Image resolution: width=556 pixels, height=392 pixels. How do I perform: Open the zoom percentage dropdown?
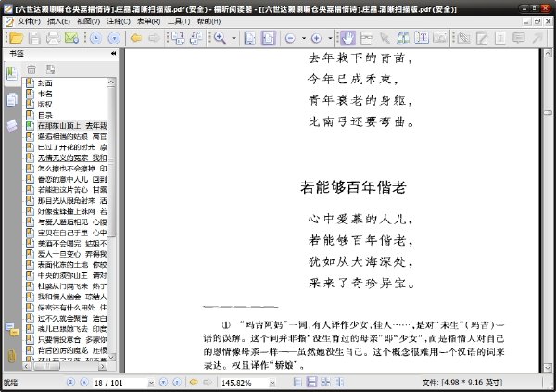point(272,383)
